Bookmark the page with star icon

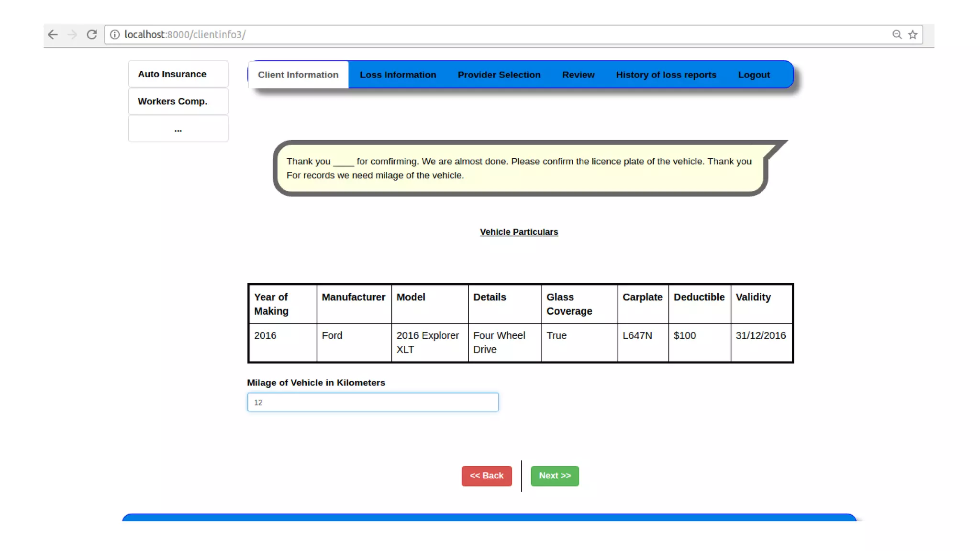tap(913, 34)
